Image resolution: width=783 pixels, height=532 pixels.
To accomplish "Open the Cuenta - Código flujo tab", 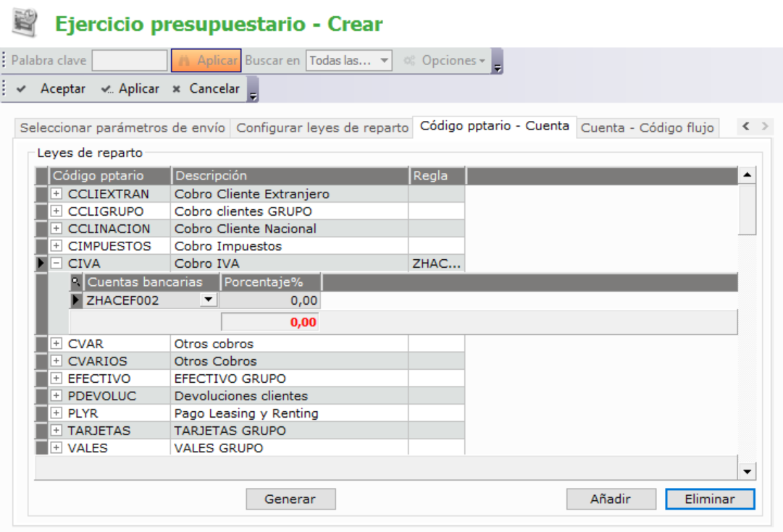I will pos(648,128).
